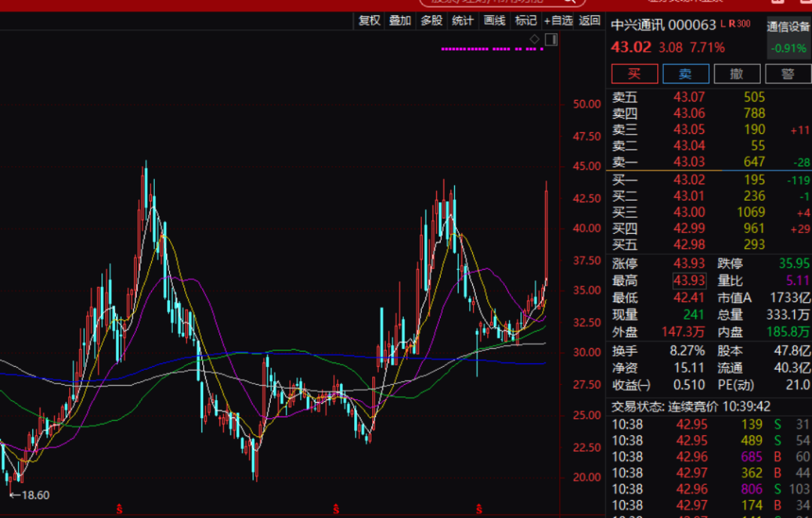Open the 多股 multi-stock view
The image size is (812, 518).
coord(432,21)
